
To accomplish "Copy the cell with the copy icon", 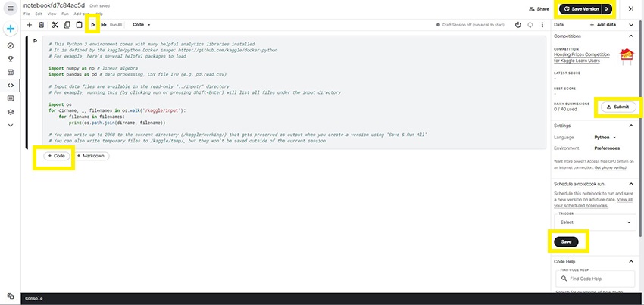I will point(67,25).
